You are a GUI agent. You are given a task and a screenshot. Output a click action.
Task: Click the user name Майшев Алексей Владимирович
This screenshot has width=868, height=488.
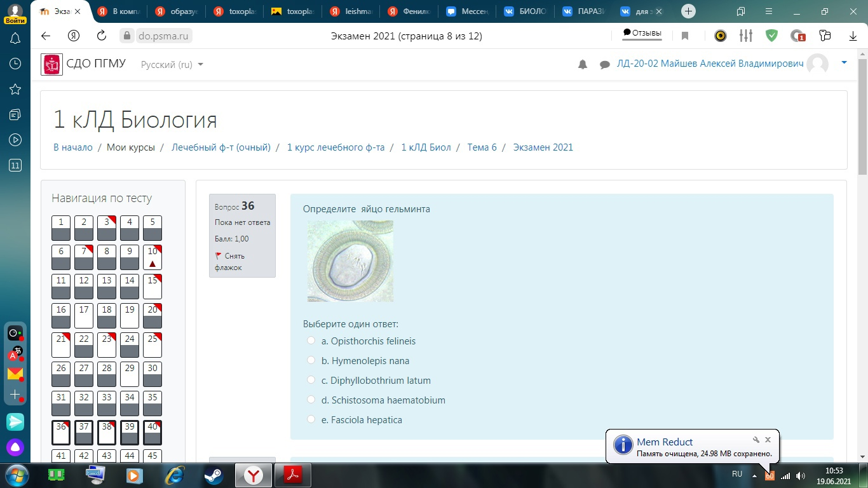710,64
